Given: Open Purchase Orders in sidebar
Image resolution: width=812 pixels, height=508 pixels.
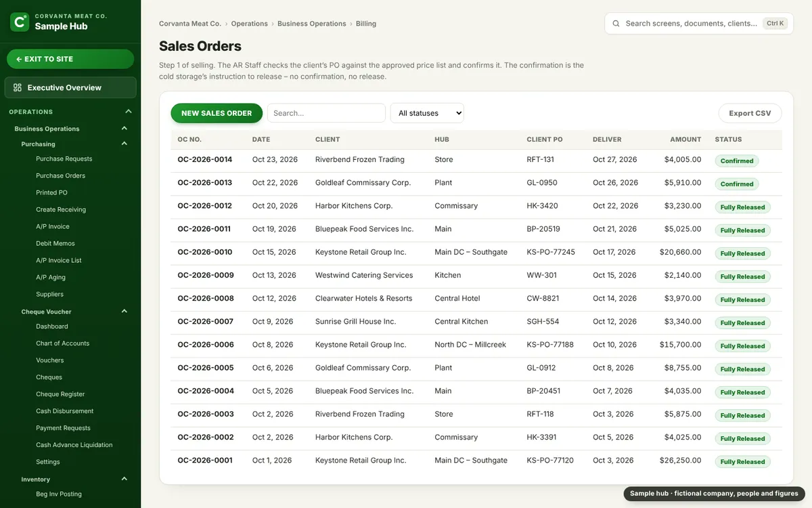Looking at the screenshot, I should (61, 175).
